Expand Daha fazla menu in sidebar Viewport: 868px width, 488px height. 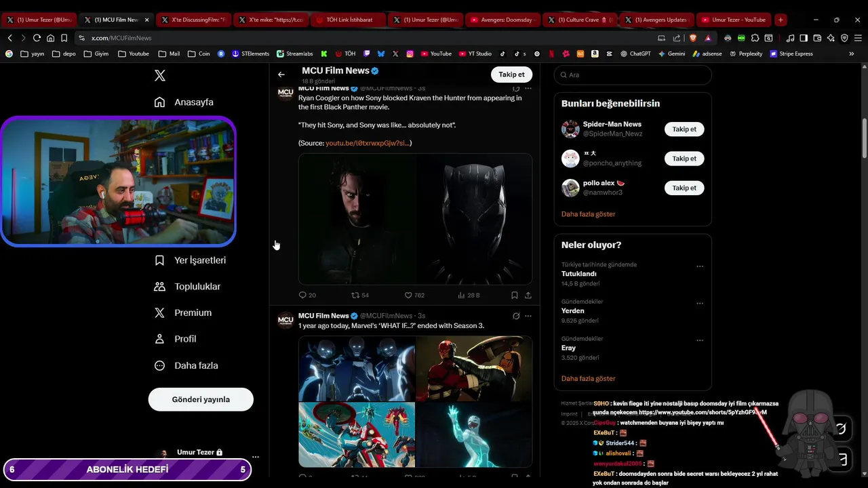(186, 365)
